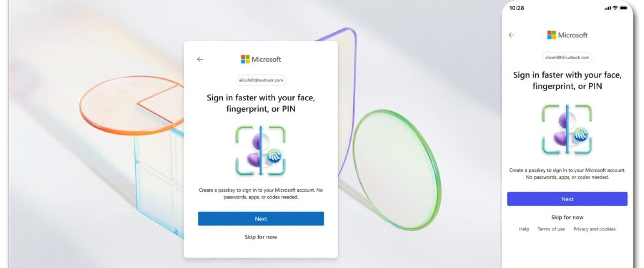Choose Skip for now in the desktop dialog
Viewport: 644px width, 268px height.
point(261,237)
